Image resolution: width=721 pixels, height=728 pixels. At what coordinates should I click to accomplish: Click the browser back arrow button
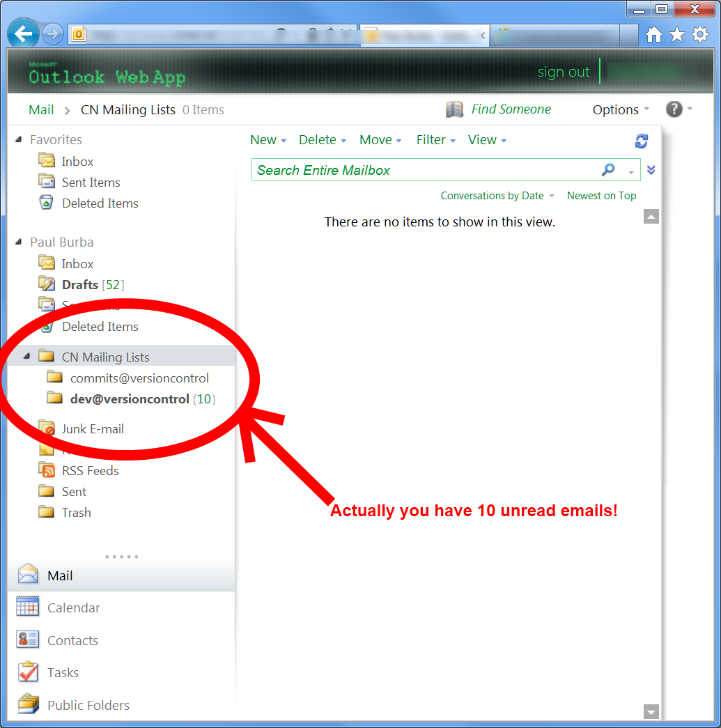[23, 33]
